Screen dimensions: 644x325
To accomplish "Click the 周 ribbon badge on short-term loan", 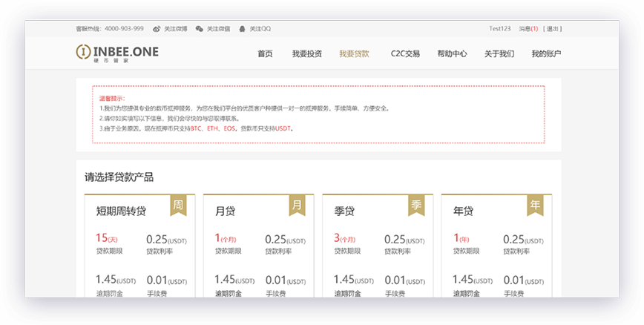I will pyautogui.click(x=178, y=205).
